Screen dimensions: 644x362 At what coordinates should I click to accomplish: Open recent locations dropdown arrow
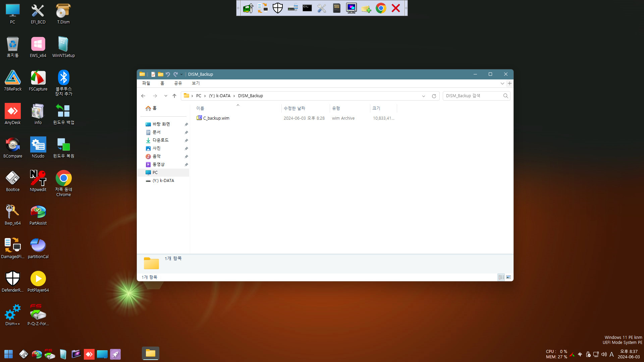(x=166, y=96)
